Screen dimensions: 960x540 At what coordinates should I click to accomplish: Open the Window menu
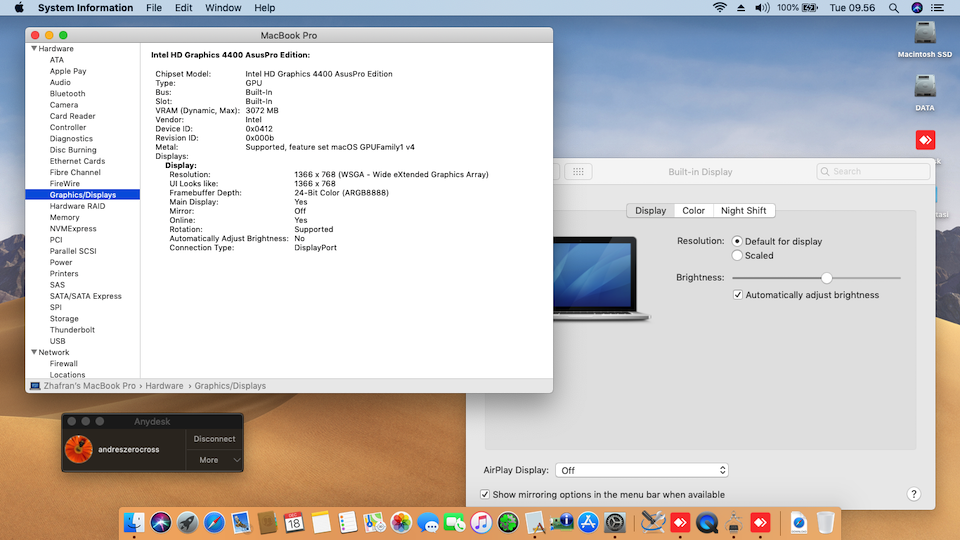pyautogui.click(x=223, y=8)
